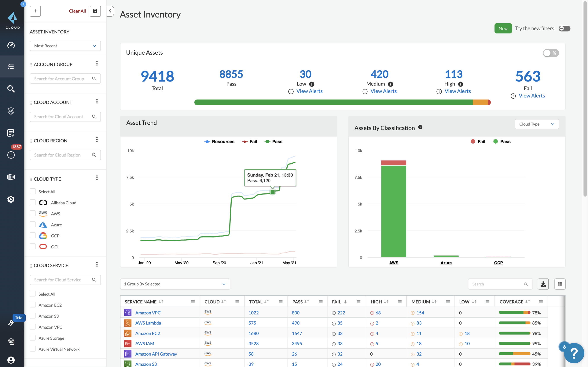The image size is (588, 367).
Task: Click the save filter floppy disk icon
Action: (x=95, y=11)
